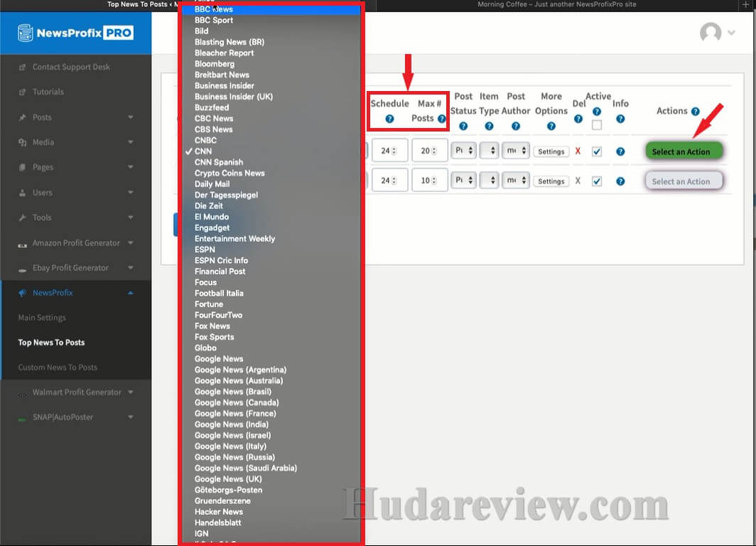
Task: Delete second feed row with X
Action: click(578, 181)
